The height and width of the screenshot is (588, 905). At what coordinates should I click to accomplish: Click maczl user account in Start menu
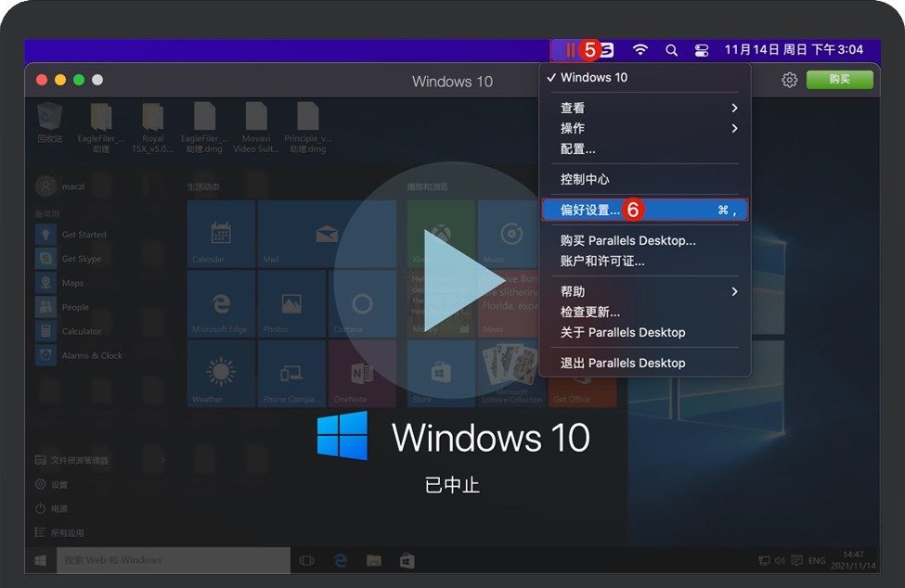pyautogui.click(x=60, y=186)
